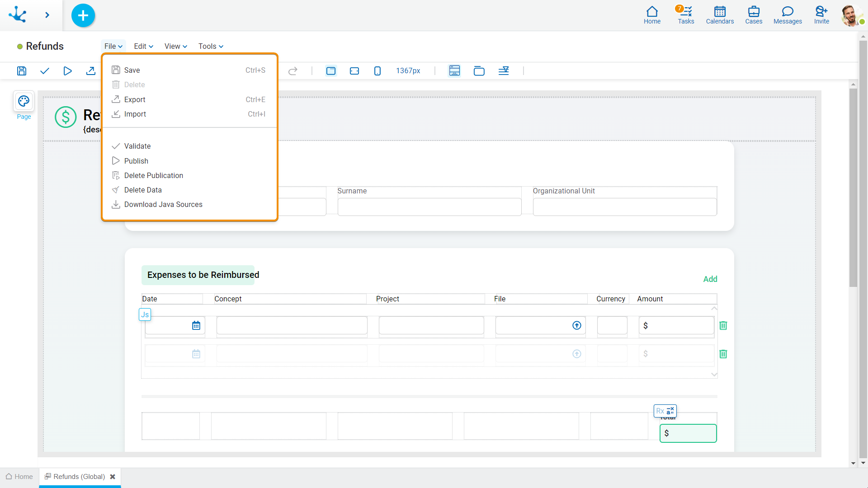Choose Import in File menu
Image resolution: width=868 pixels, height=488 pixels.
[x=189, y=114]
